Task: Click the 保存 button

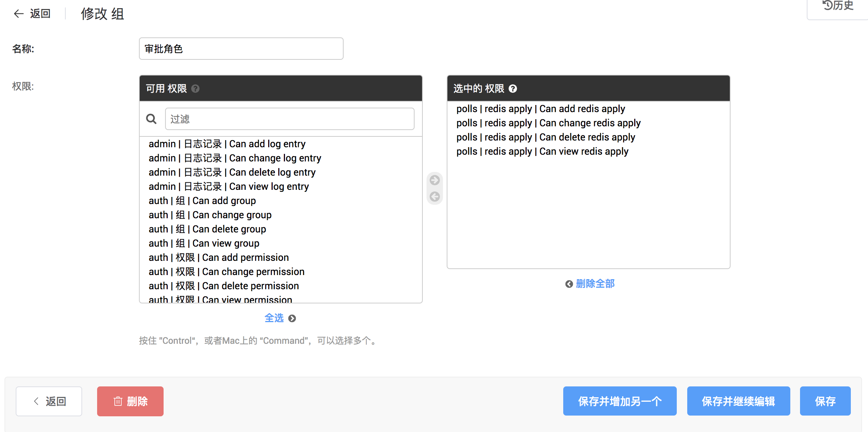Action: (x=825, y=401)
